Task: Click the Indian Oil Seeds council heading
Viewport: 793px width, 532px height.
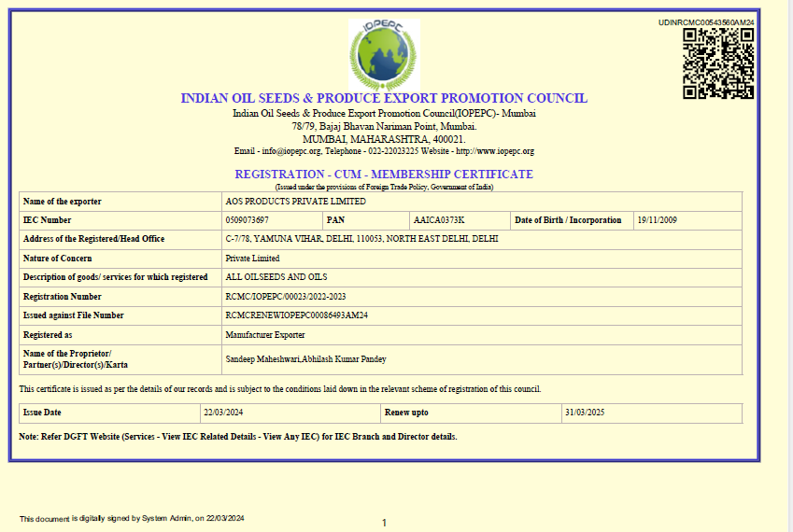Action: click(384, 98)
